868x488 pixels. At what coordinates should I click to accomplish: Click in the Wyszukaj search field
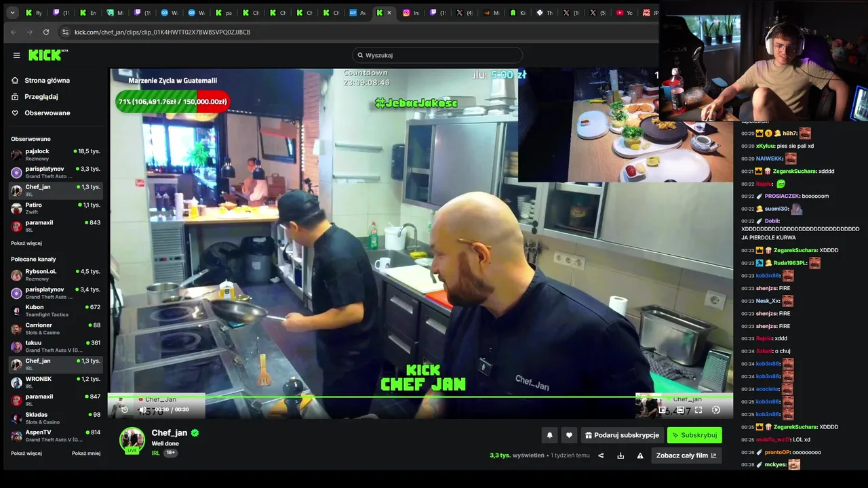(437, 55)
